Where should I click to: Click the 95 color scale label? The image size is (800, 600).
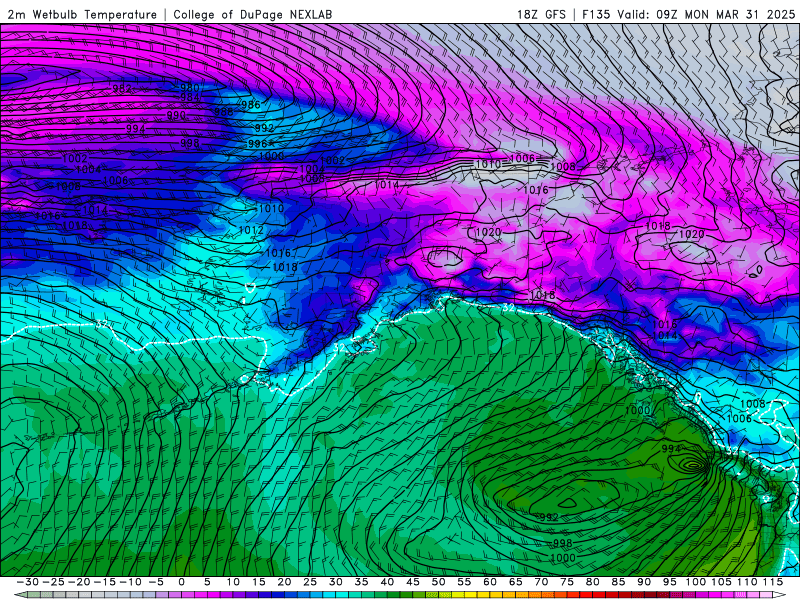669,582
